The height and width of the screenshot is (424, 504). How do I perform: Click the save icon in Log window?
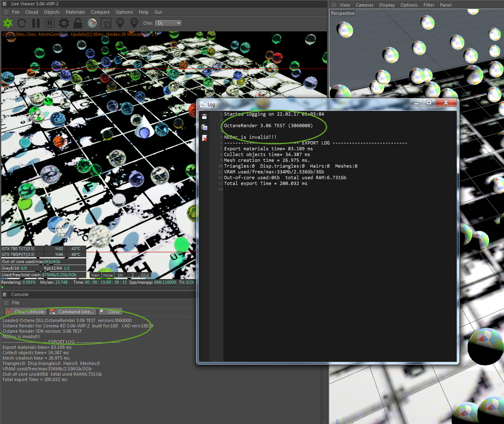point(204,117)
